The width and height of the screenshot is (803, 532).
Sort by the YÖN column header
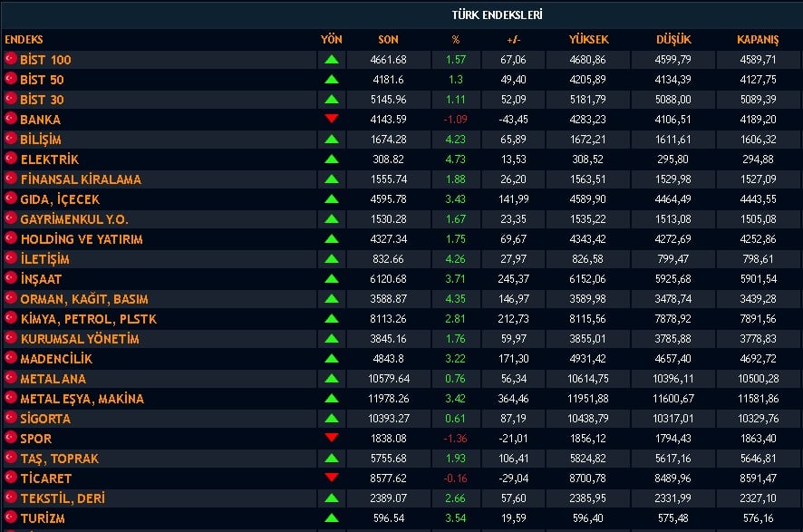[332, 40]
